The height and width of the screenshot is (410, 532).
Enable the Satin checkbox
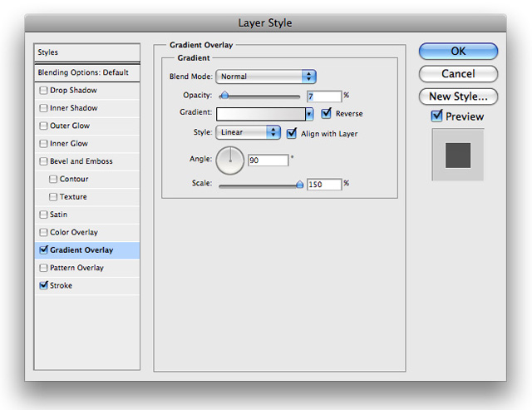coord(43,215)
